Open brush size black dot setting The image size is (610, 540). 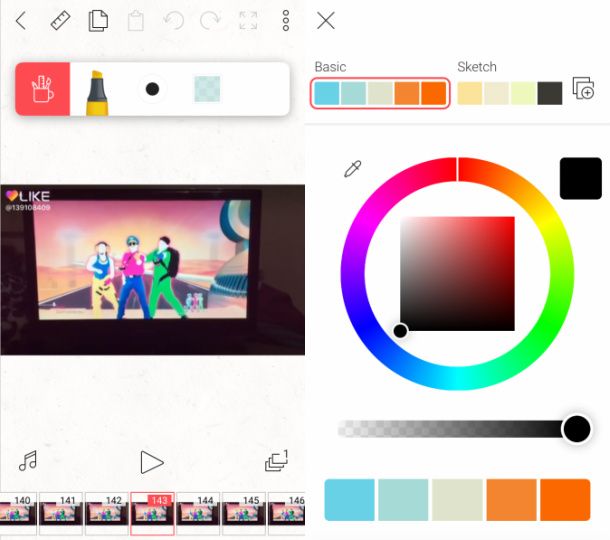(x=152, y=89)
